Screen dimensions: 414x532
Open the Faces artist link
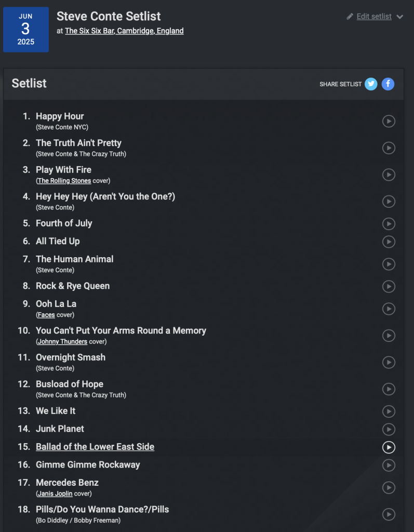pos(46,315)
